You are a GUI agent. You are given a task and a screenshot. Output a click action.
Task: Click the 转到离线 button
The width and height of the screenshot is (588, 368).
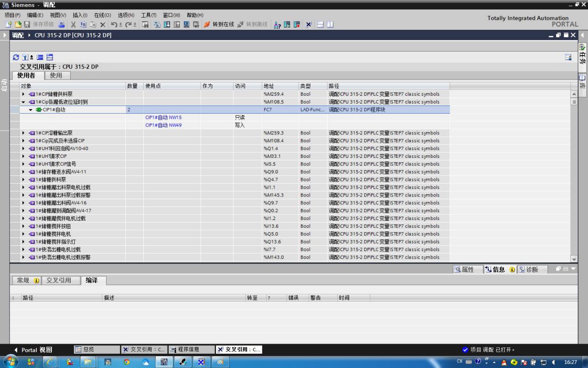click(x=252, y=24)
